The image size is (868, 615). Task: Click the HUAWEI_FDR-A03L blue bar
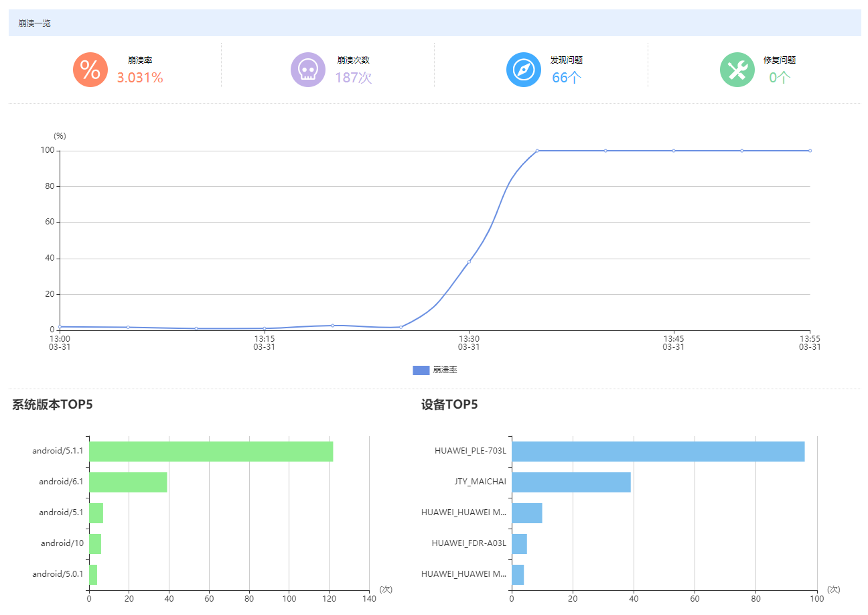519,544
